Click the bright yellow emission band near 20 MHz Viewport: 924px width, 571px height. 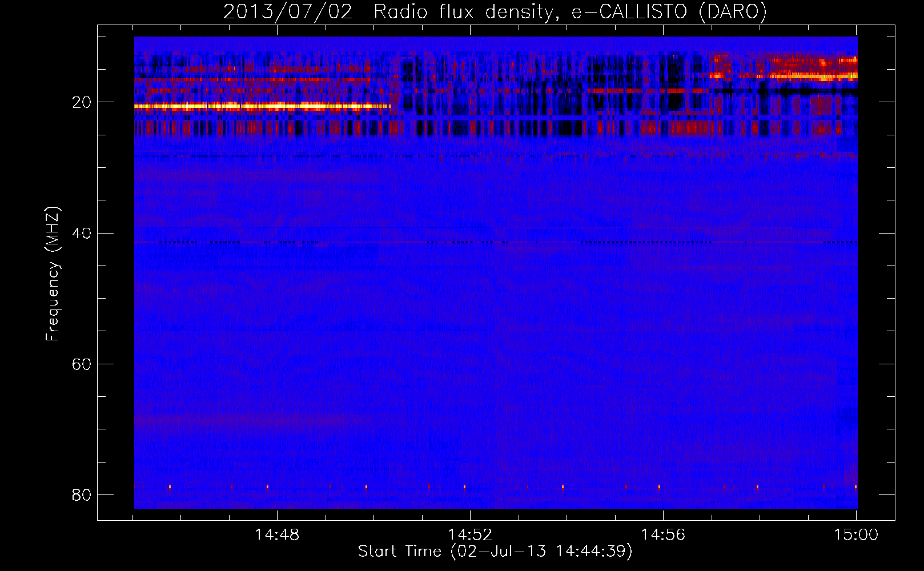coord(263,106)
